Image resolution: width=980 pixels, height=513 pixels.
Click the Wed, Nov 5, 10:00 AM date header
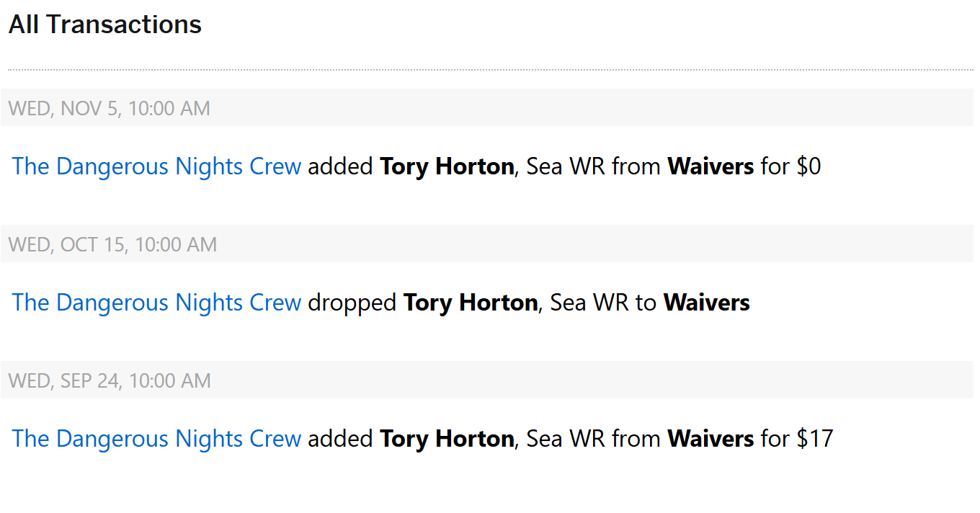click(x=110, y=109)
